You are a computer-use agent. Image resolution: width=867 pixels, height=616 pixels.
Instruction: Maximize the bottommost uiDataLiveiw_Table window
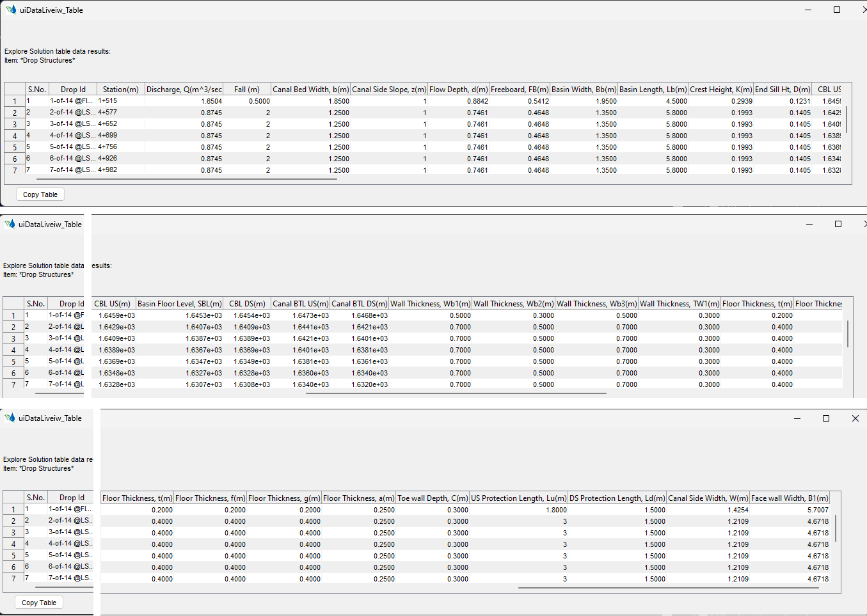point(826,418)
